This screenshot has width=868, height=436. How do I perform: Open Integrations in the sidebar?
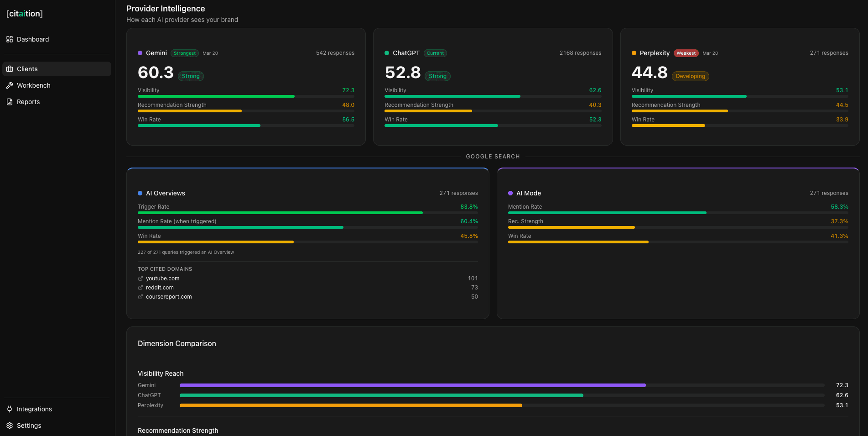click(57, 409)
